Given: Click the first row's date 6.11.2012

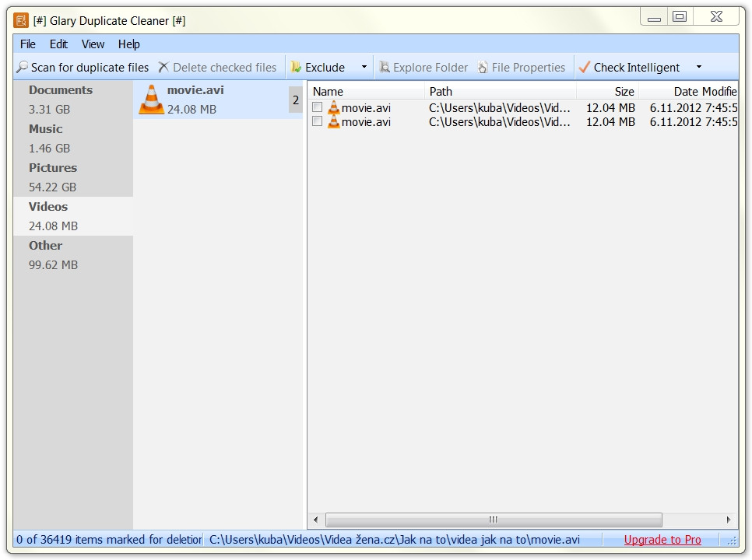Looking at the screenshot, I should pyautogui.click(x=694, y=108).
